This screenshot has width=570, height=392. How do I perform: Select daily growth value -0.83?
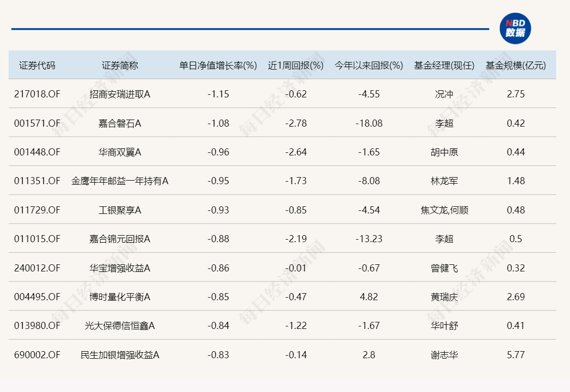pos(218,355)
